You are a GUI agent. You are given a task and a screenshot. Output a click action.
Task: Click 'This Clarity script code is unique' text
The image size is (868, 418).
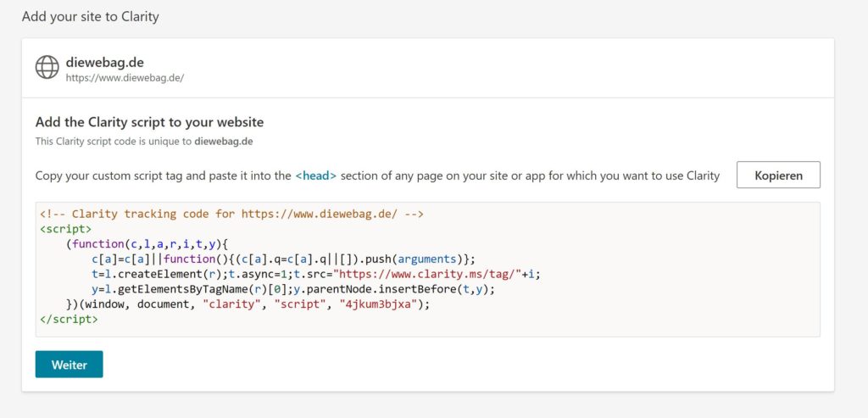coord(144,142)
